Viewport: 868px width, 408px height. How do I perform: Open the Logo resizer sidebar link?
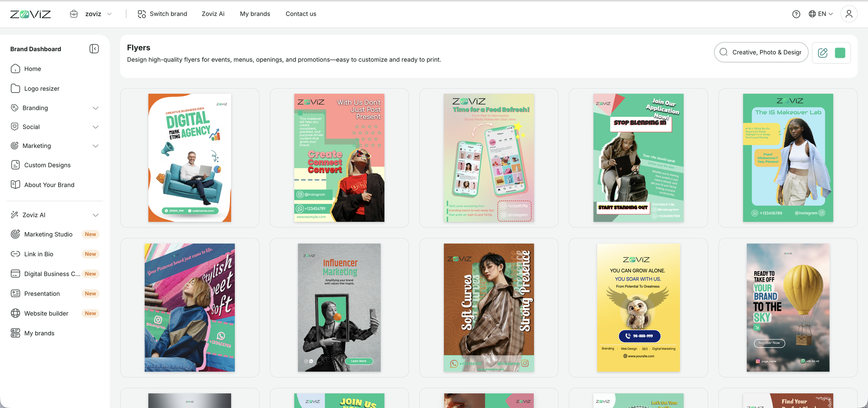click(x=42, y=89)
